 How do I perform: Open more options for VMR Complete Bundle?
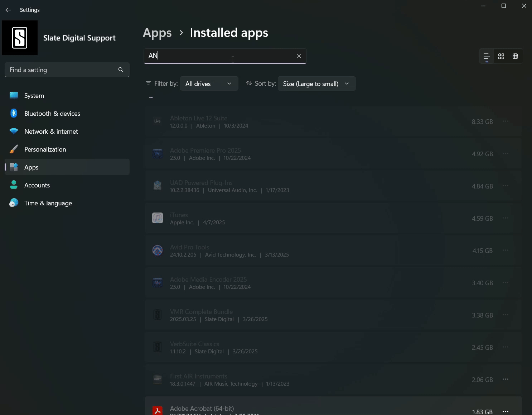coord(506,315)
